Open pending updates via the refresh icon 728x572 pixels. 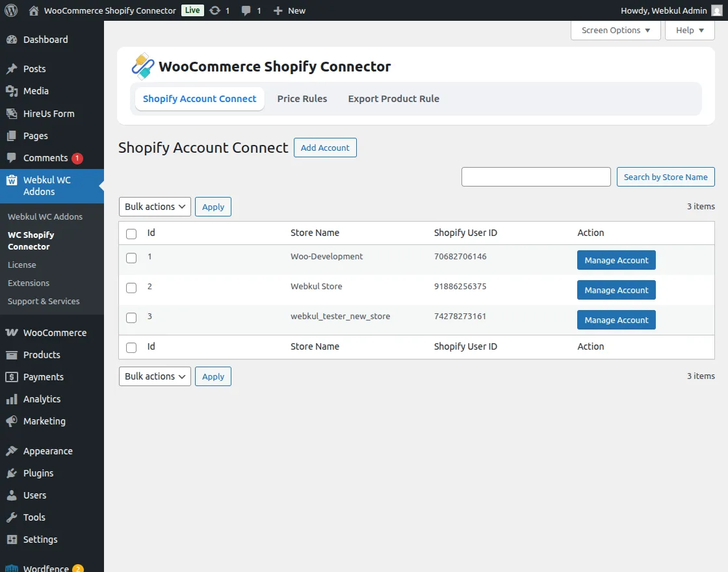214,10
